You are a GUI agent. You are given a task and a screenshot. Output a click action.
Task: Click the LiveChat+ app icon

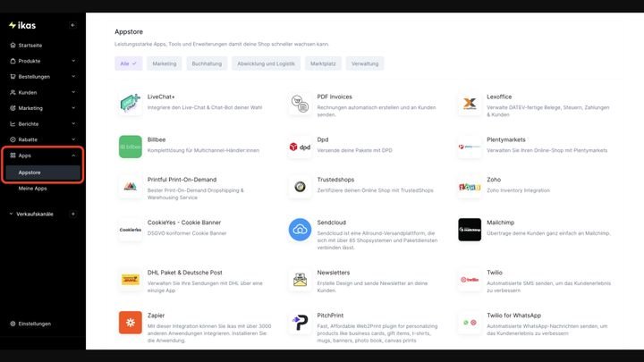click(131, 104)
